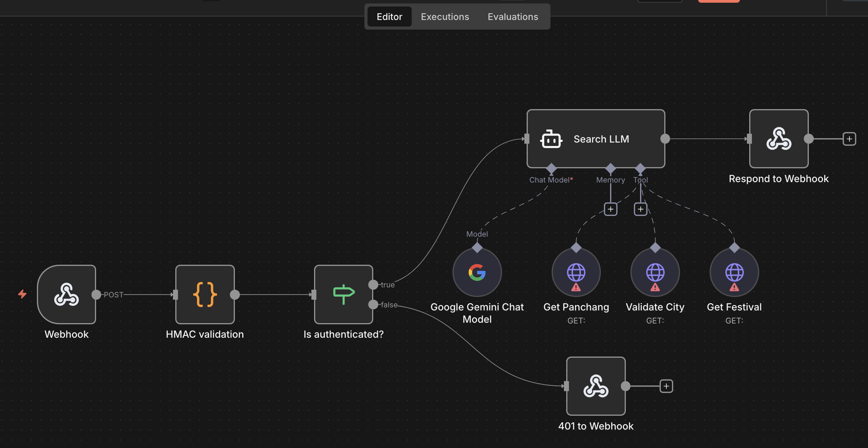Switch to the Executions tab
This screenshot has width=868, height=448.
445,17
